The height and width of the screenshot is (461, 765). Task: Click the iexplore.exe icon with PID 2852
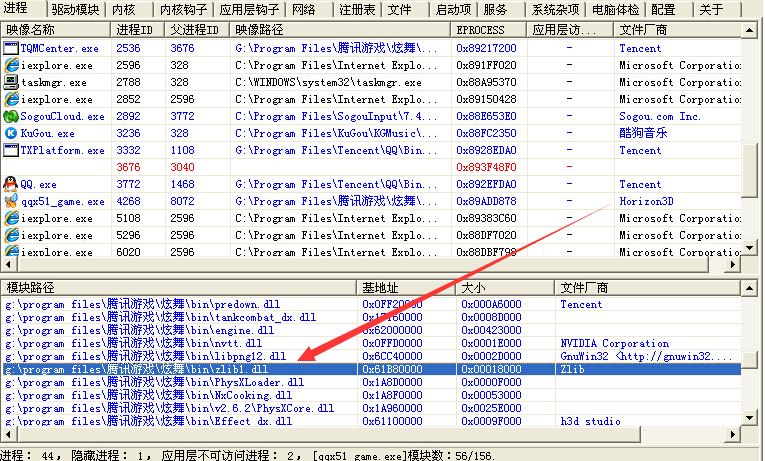11,99
